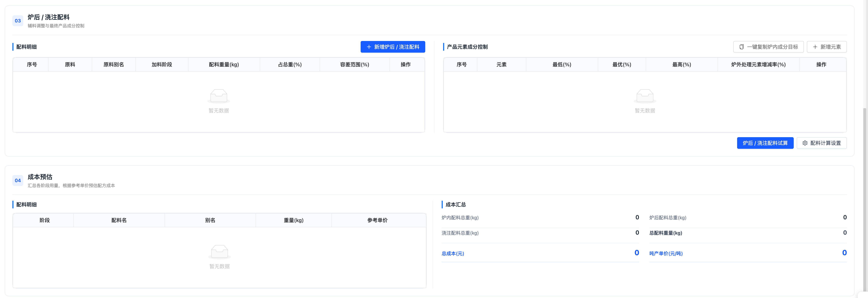This screenshot has height=298, width=868.
Task: Click 成本汇总 heading
Action: pos(455,205)
